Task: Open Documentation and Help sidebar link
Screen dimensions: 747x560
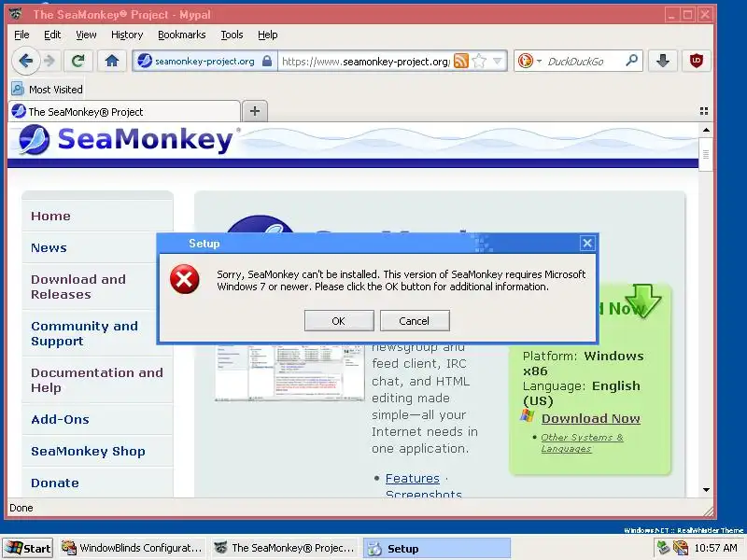Action: coord(97,380)
